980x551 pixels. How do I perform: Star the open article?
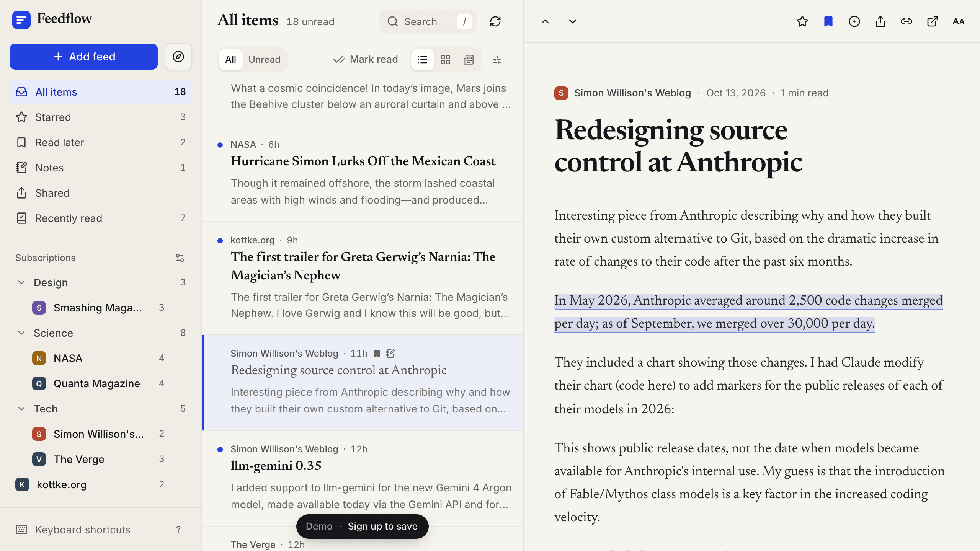[x=802, y=21]
